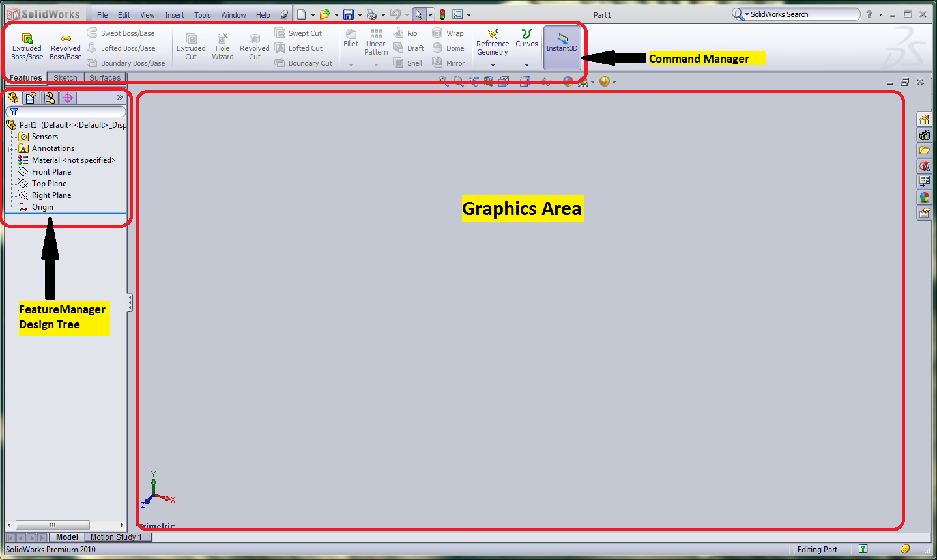Toggle the Select arrow cursor tool
Viewport: 937px width, 560px height.
[419, 14]
